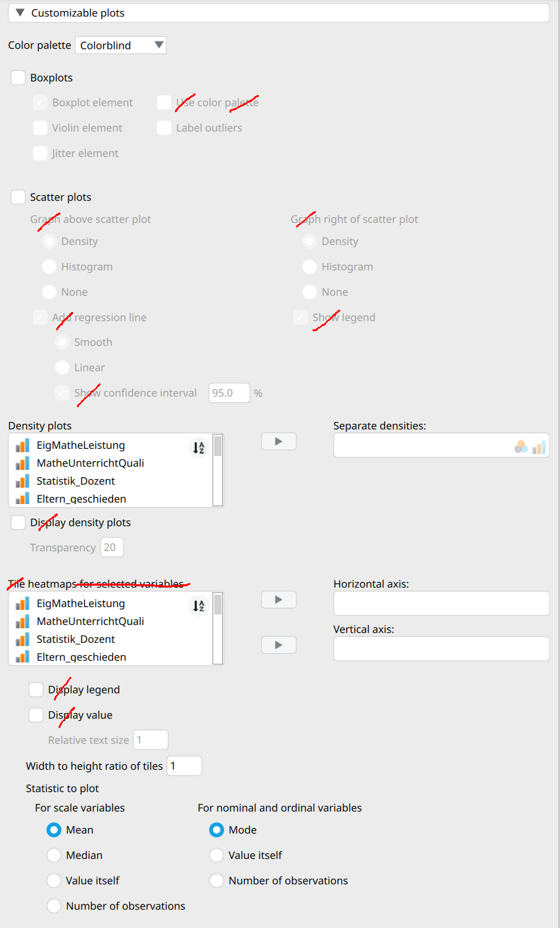Screen dimensions: 560x928
Task: Collapse the Customizable plots section
Action: coord(20,12)
